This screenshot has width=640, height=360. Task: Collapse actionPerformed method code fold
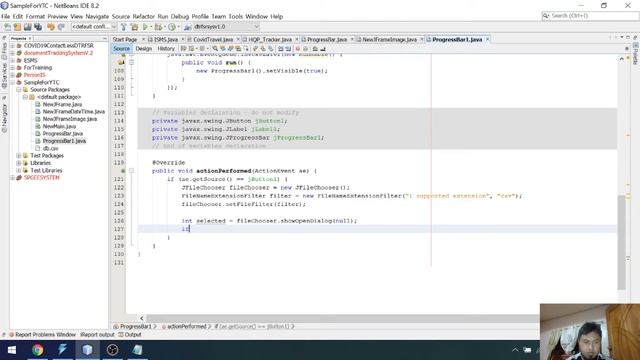pos(131,171)
